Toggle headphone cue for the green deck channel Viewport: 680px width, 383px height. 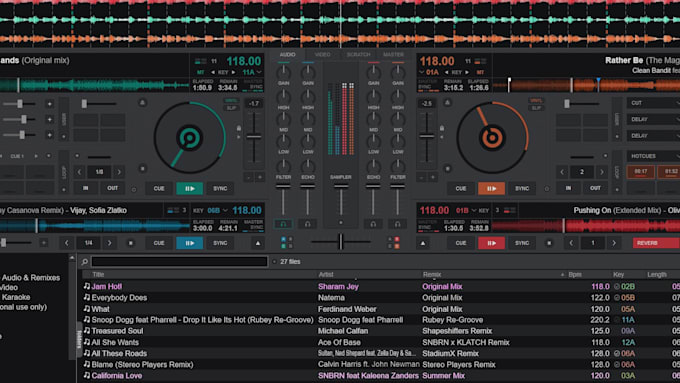coord(283,224)
